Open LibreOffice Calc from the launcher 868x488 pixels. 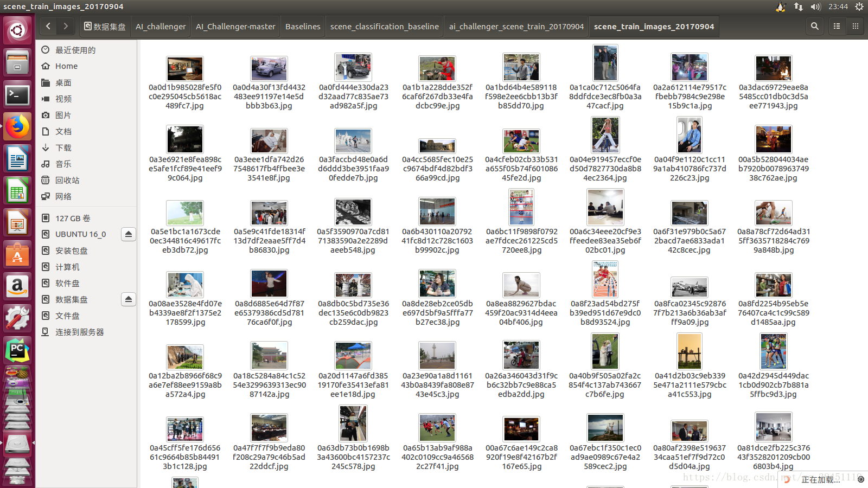coord(17,191)
